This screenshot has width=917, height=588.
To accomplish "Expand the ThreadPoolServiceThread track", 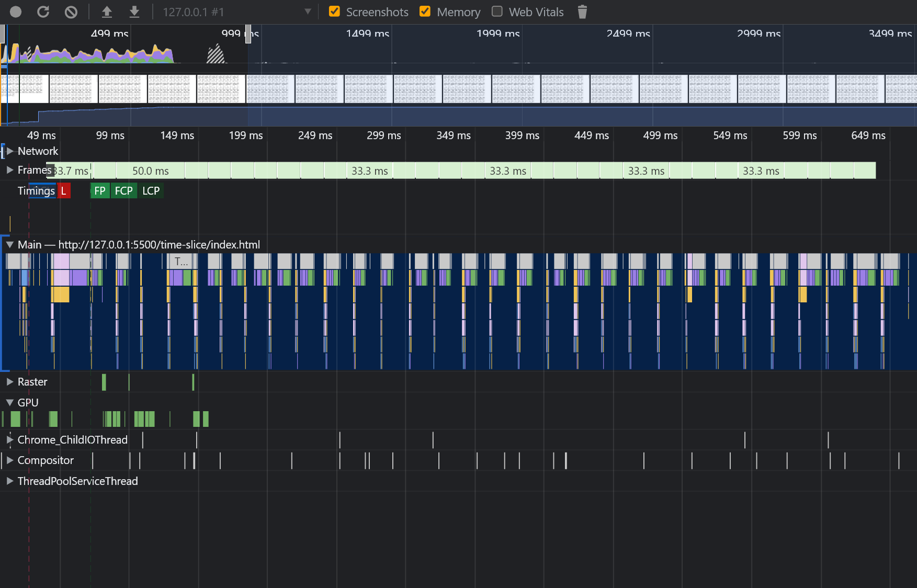I will 10,481.
